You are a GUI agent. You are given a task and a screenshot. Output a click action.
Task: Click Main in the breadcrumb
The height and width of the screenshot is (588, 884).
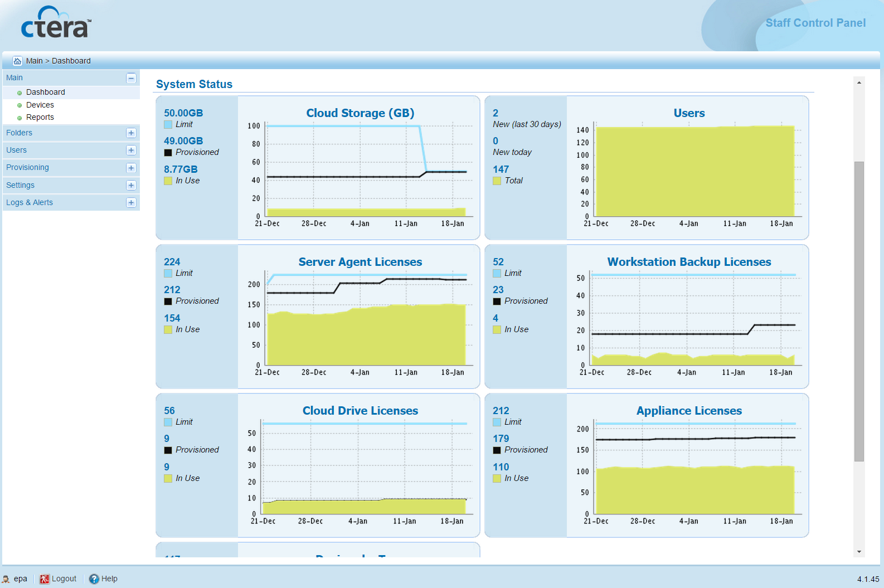tap(34, 61)
